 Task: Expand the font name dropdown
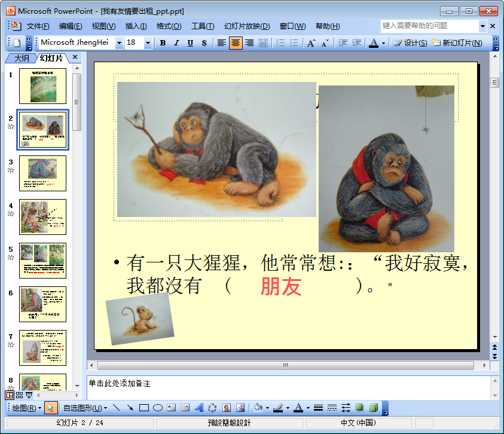(119, 43)
